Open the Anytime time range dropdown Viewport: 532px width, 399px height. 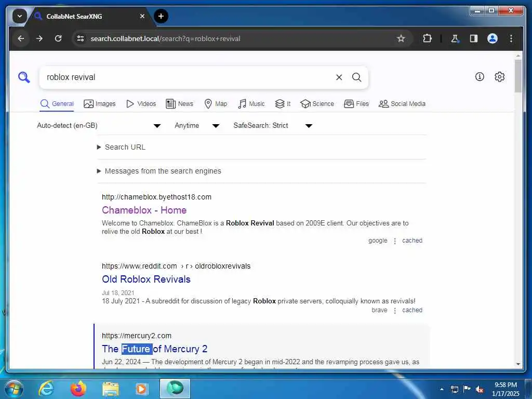coord(197,126)
